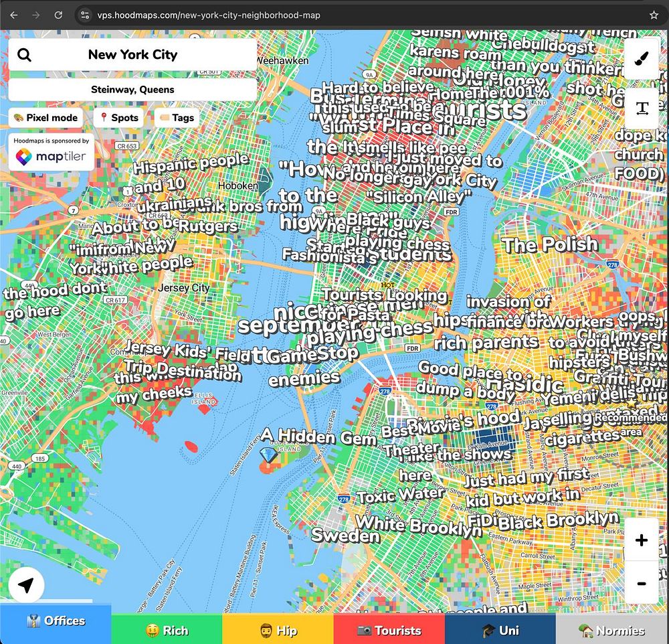Open site info icon in address bar
The image size is (669, 644).
(x=85, y=15)
